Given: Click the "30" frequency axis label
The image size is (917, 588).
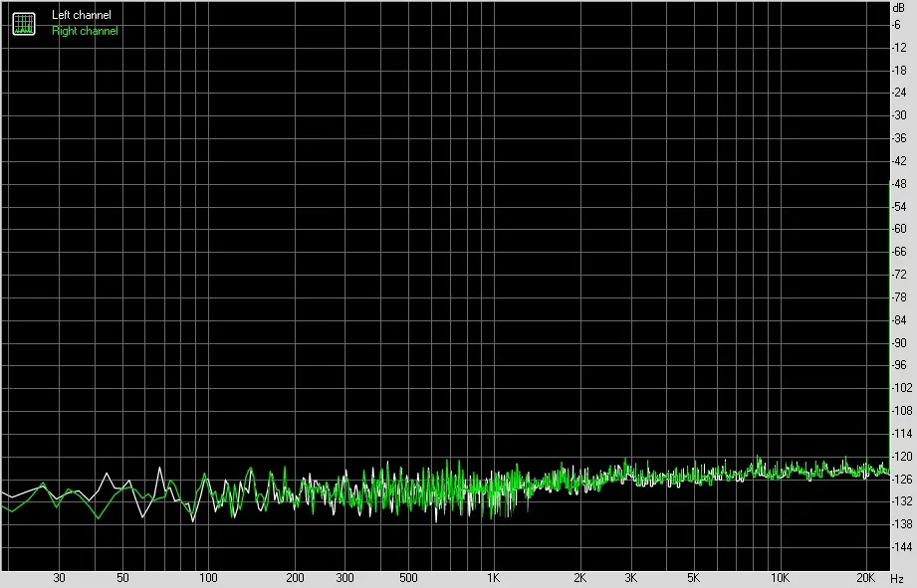Looking at the screenshot, I should (59, 578).
